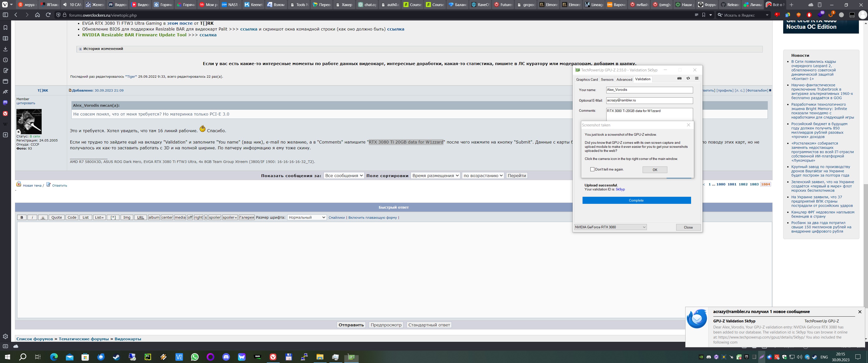This screenshot has width=868, height=363.
Task: Open the NVIDIA GeForce RTX 3080 GPU dropdown
Action: click(610, 227)
